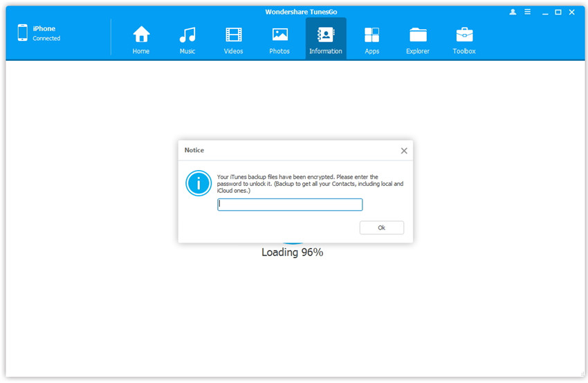Click the Loading 96% progress text

pyautogui.click(x=292, y=253)
